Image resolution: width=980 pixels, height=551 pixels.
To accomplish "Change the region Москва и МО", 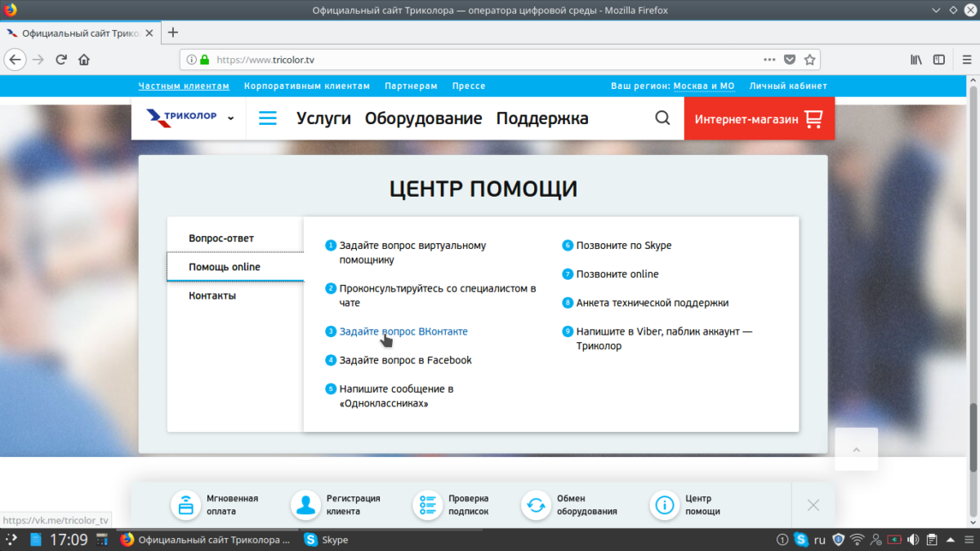I will 704,86.
